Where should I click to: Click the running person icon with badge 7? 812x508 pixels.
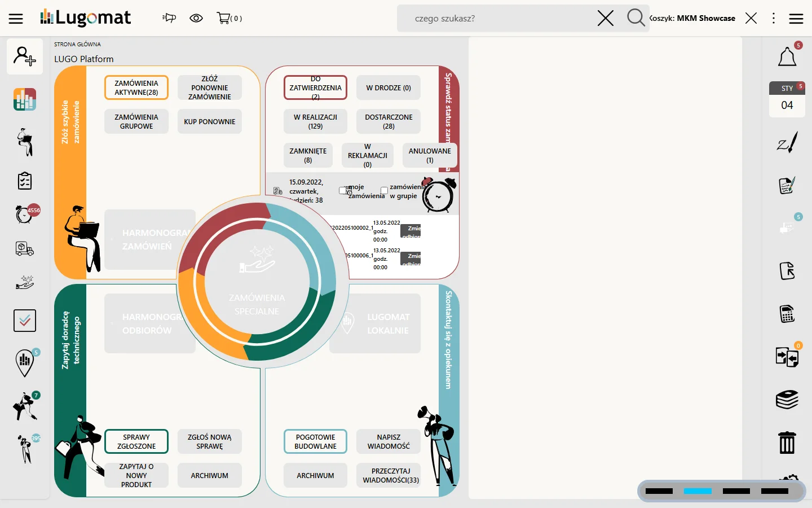25,406
